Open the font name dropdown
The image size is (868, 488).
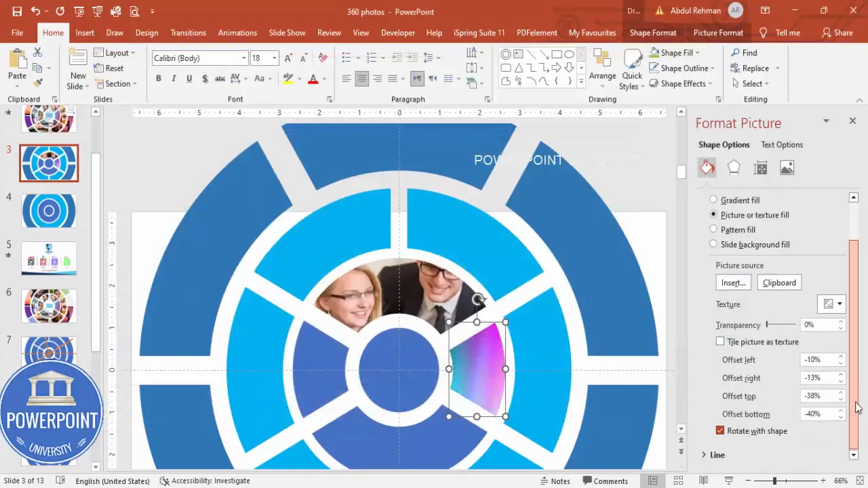pos(243,58)
